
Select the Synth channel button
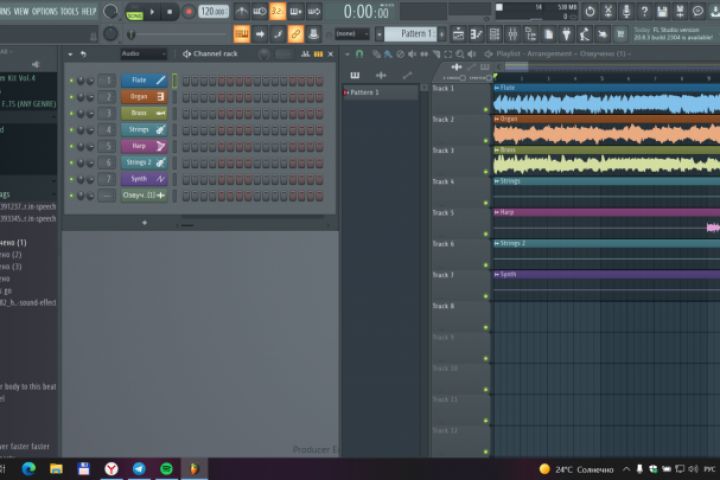(144, 179)
